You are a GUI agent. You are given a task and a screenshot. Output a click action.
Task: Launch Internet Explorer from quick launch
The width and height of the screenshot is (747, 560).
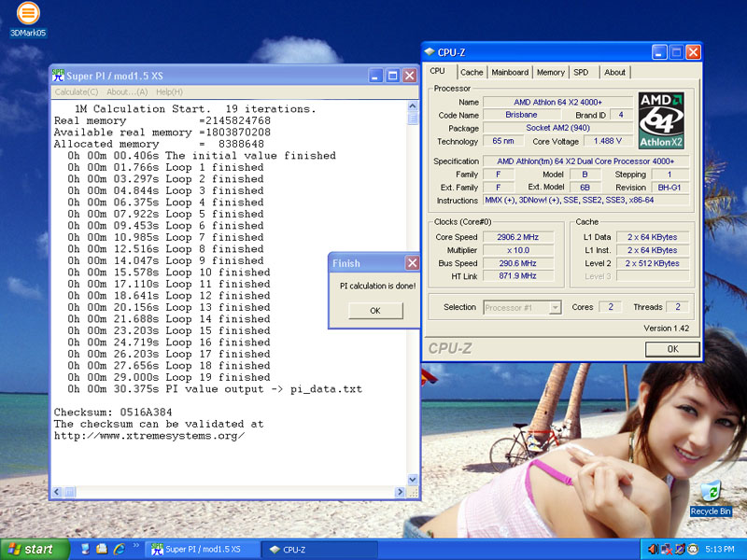119,549
